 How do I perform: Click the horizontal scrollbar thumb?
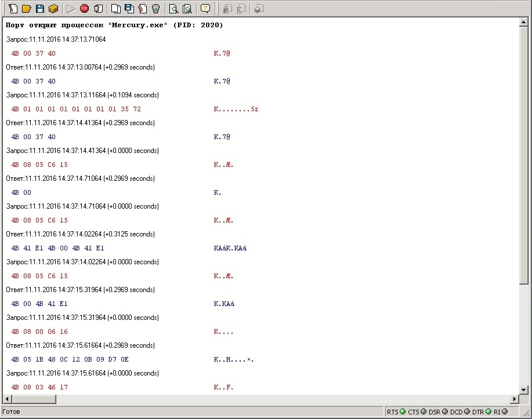coord(34,399)
